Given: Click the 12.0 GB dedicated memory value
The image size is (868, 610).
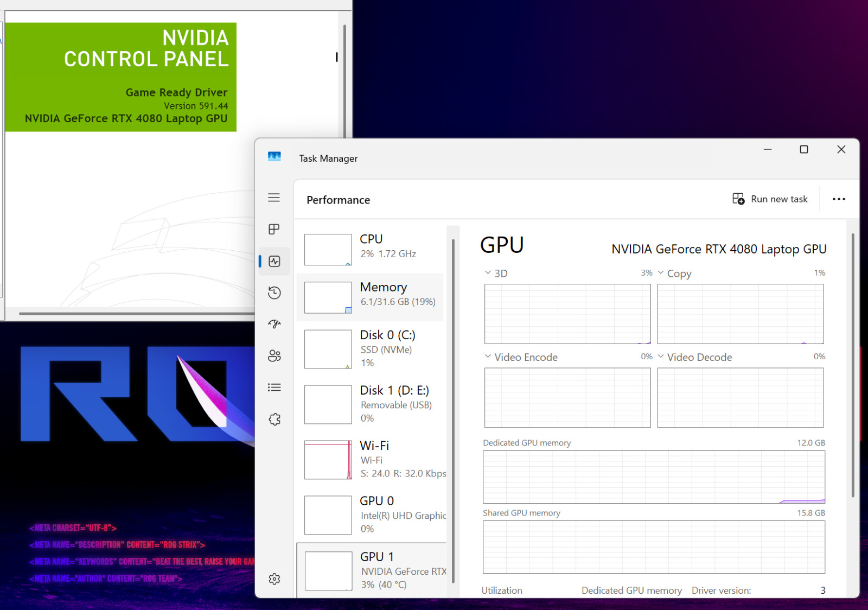Looking at the screenshot, I should click(811, 443).
